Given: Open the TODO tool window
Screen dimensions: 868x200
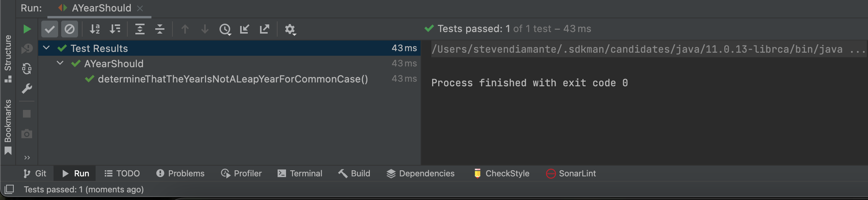Looking at the screenshot, I should click(x=122, y=173).
